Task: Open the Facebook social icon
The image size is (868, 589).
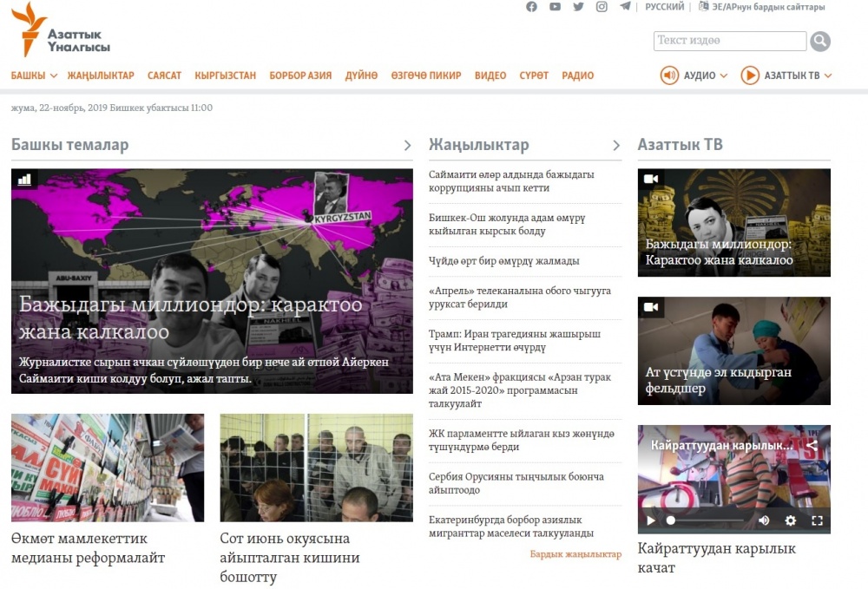Action: coord(532,7)
